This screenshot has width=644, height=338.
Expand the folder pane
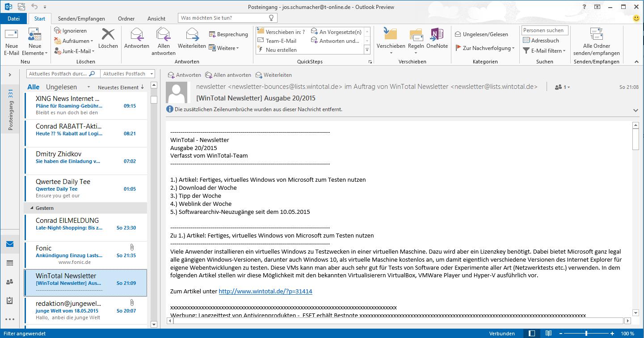[10, 75]
